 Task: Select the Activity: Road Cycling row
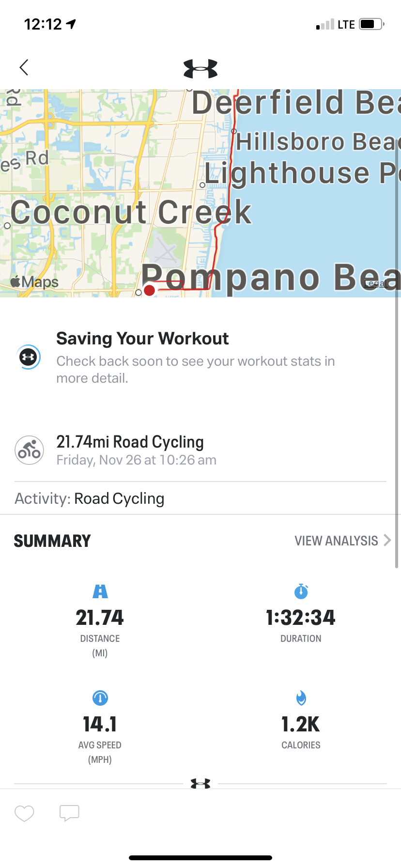click(200, 498)
